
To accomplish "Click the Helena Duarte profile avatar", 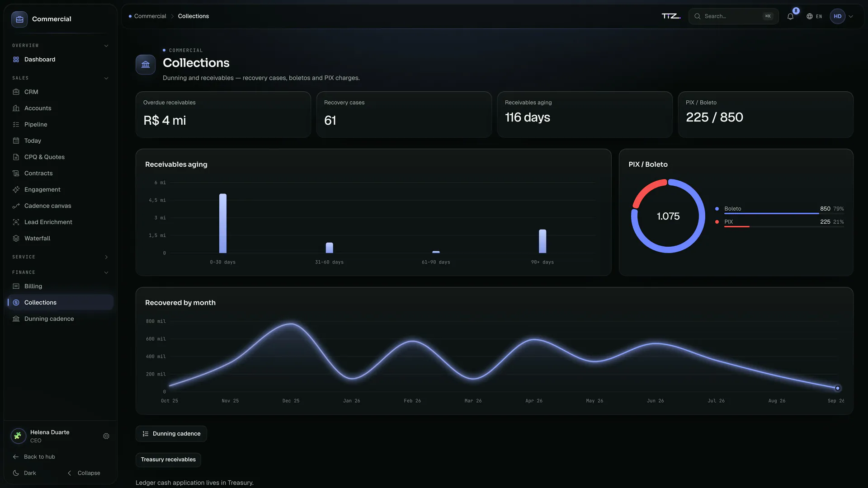I will point(18,436).
